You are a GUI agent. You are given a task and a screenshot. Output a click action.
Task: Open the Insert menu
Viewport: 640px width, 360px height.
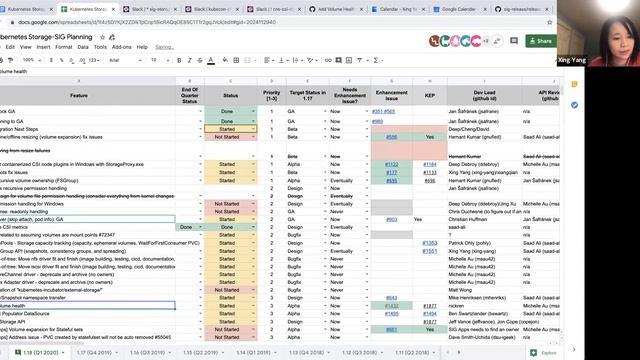(43, 47)
